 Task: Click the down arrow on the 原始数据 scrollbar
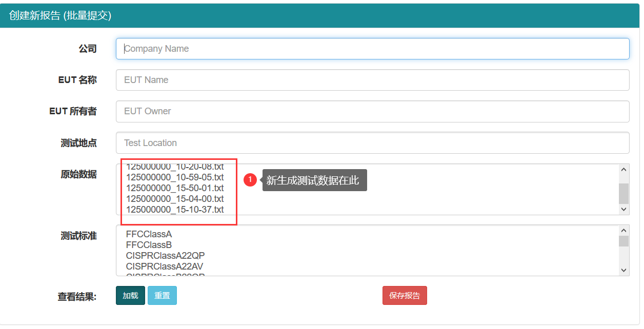623,210
